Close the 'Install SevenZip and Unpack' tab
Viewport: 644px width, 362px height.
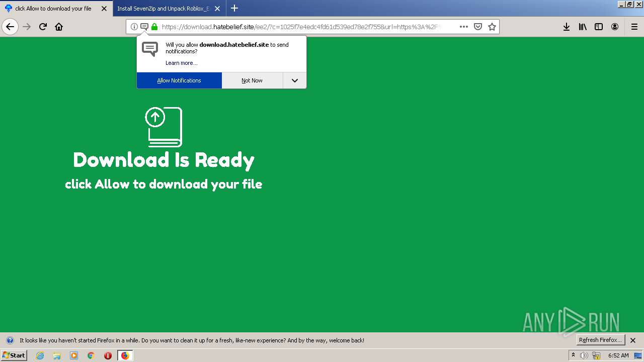[217, 9]
